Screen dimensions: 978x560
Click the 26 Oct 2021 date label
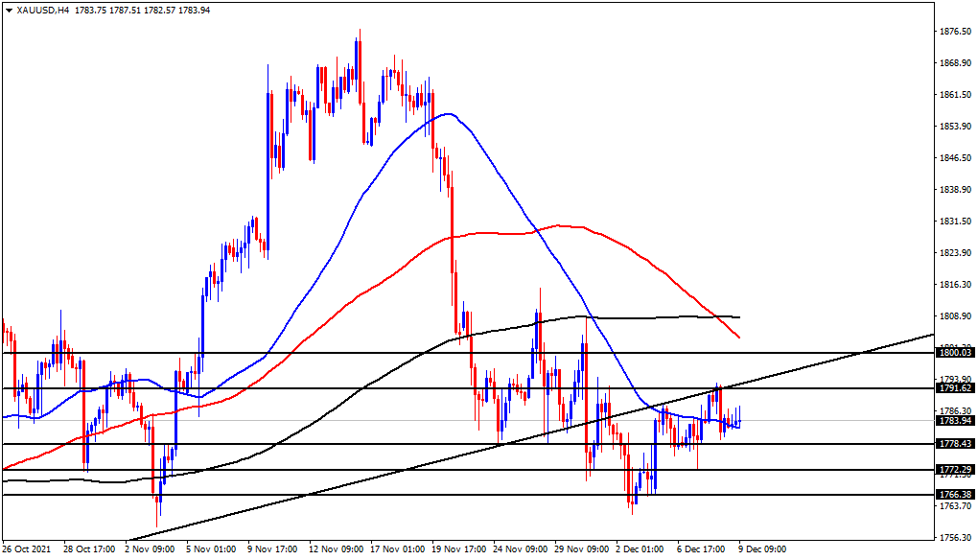click(27, 549)
